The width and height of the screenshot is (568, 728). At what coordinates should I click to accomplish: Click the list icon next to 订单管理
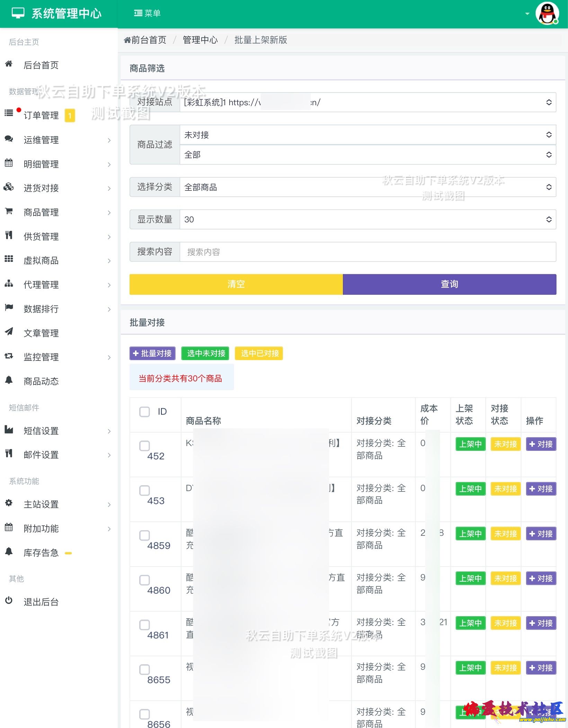pos(9,113)
